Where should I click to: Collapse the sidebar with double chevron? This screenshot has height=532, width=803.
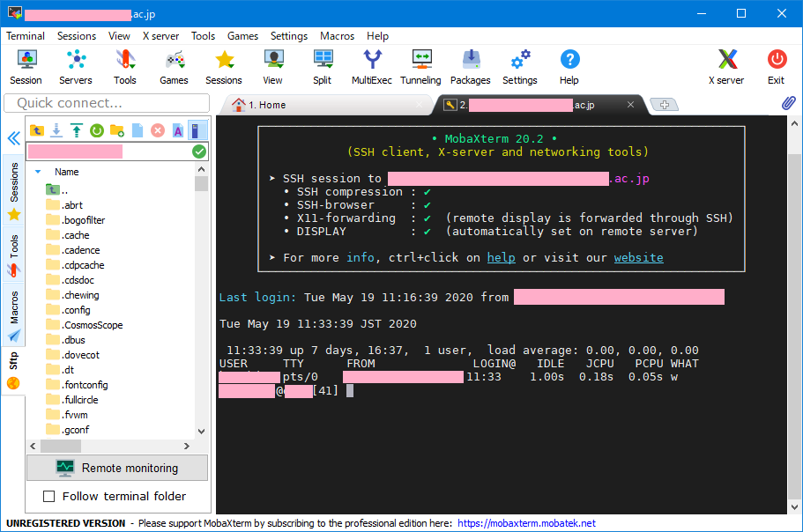pos(14,138)
